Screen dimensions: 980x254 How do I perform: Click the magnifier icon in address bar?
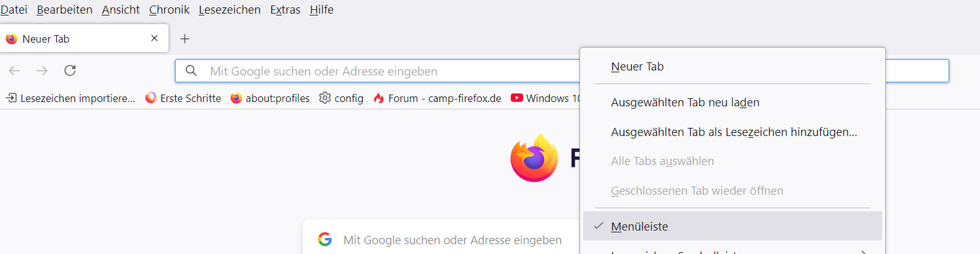(191, 71)
